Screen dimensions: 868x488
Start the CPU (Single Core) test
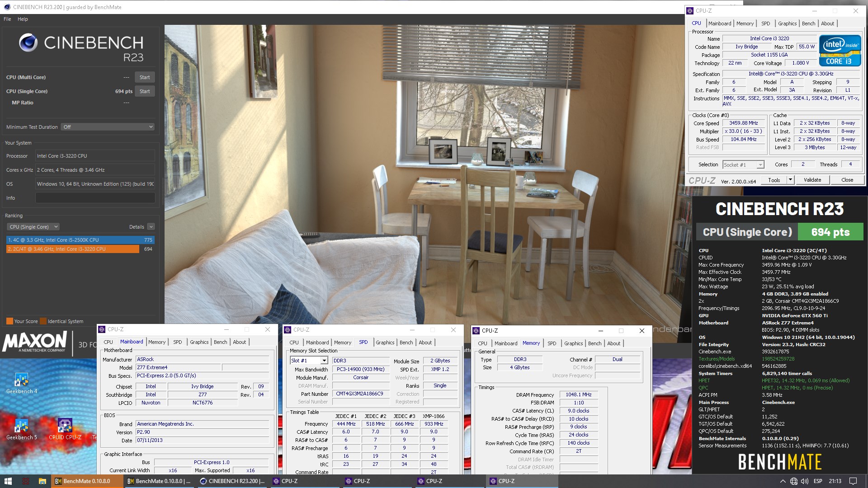point(145,91)
